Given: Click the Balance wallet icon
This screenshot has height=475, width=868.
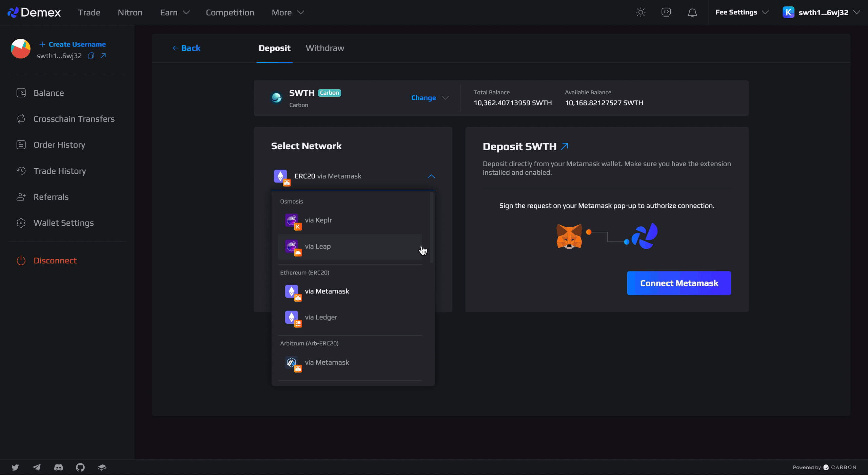Looking at the screenshot, I should tap(21, 93).
